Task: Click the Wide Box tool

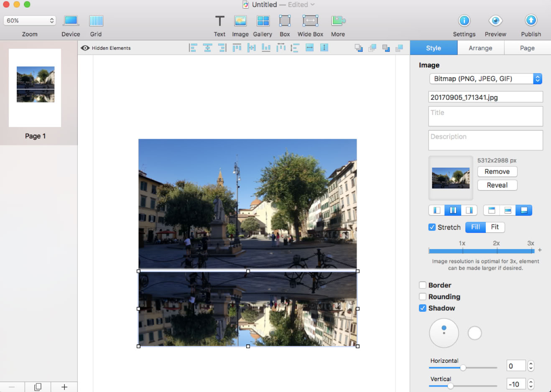Action: (x=310, y=21)
